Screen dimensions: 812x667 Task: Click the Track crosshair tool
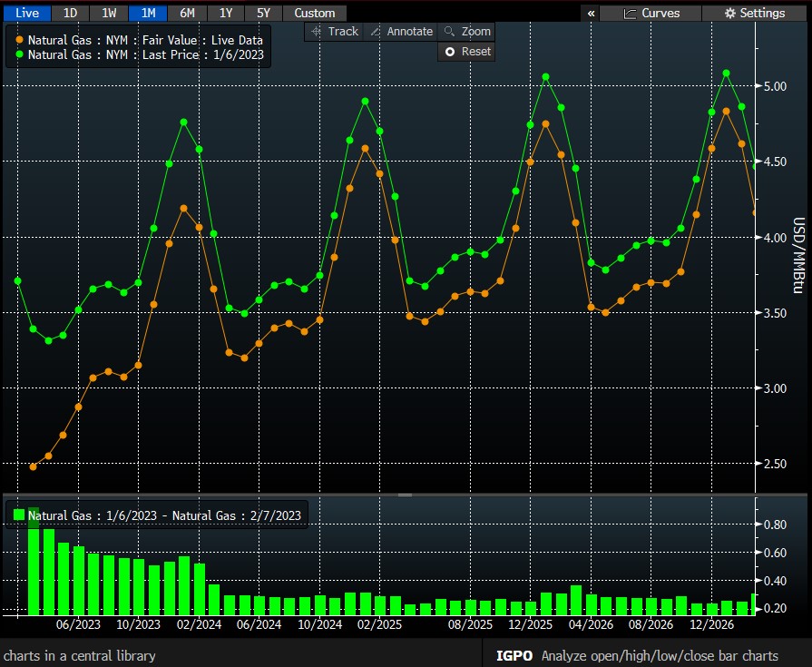pyautogui.click(x=335, y=31)
